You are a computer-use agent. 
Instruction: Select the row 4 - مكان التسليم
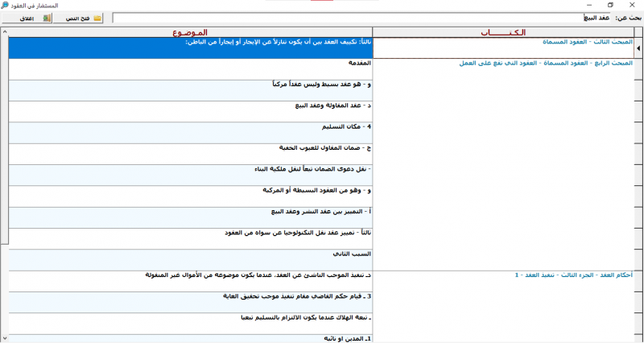(191, 133)
